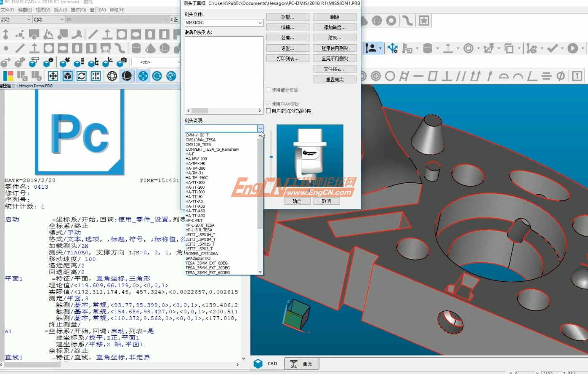Click the parallelism dimension icon
This screenshot has height=374, width=588.
(x=461, y=76)
